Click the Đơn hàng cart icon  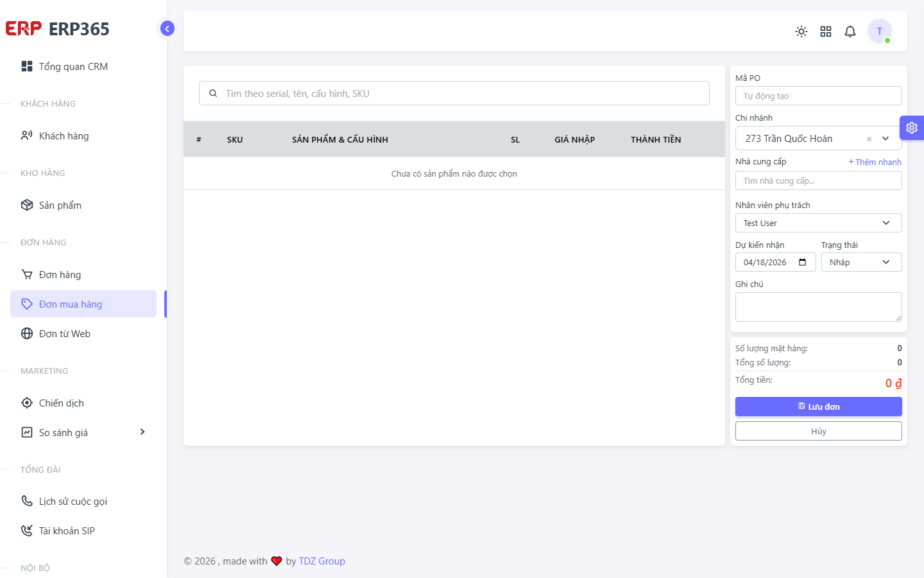[27, 274]
